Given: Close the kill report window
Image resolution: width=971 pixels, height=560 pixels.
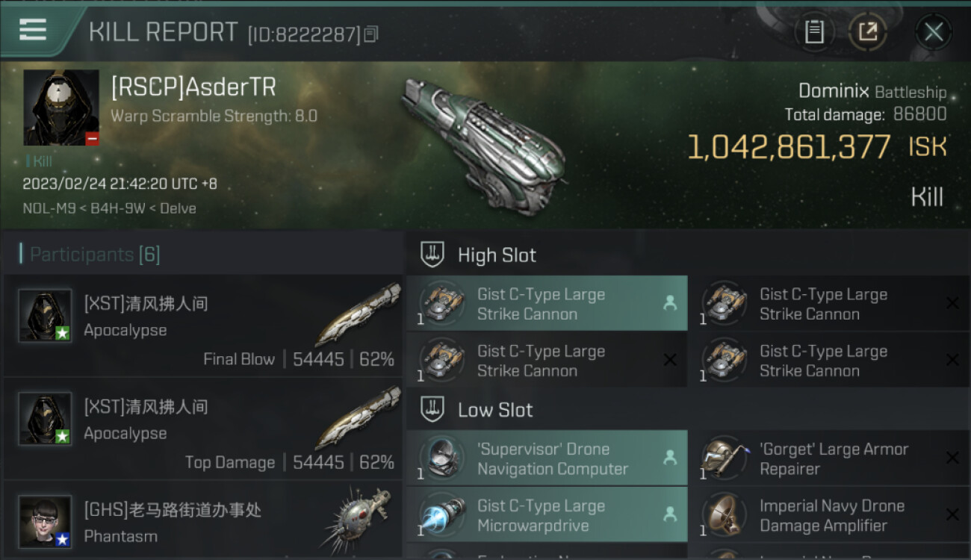Looking at the screenshot, I should [x=933, y=32].
